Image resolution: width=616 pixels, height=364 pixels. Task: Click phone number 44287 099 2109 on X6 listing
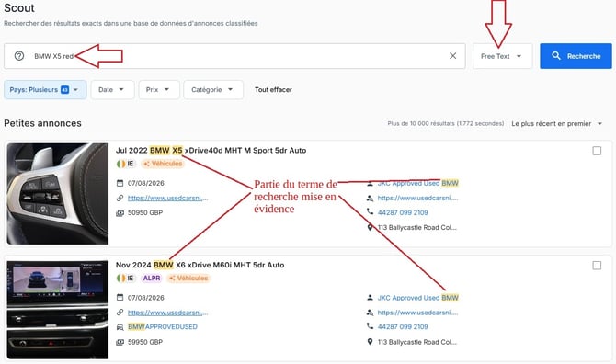click(x=403, y=326)
